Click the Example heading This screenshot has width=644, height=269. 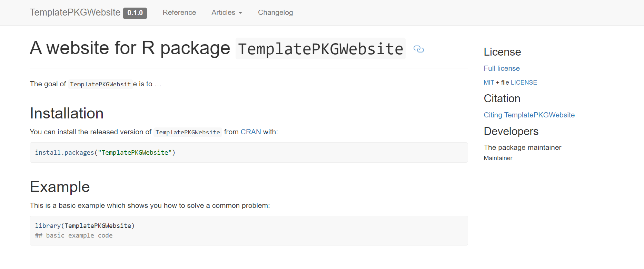tap(60, 187)
